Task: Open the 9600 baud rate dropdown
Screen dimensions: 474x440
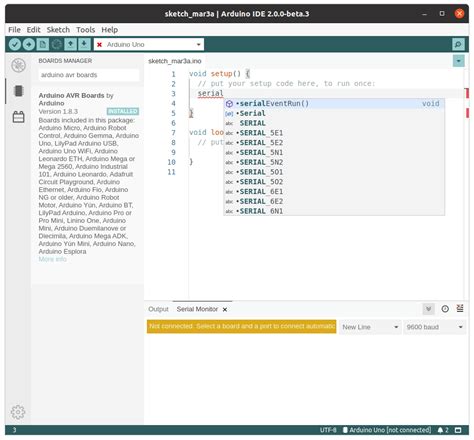Action: click(434, 327)
